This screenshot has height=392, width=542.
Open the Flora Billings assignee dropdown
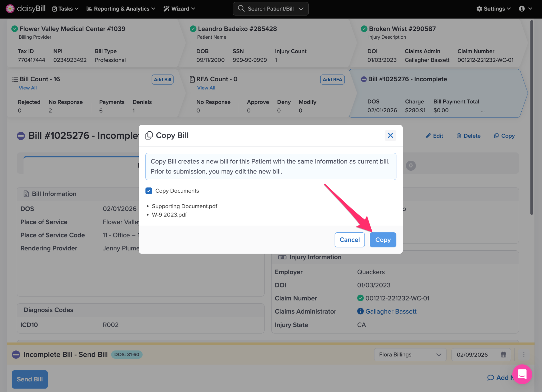[410, 355]
